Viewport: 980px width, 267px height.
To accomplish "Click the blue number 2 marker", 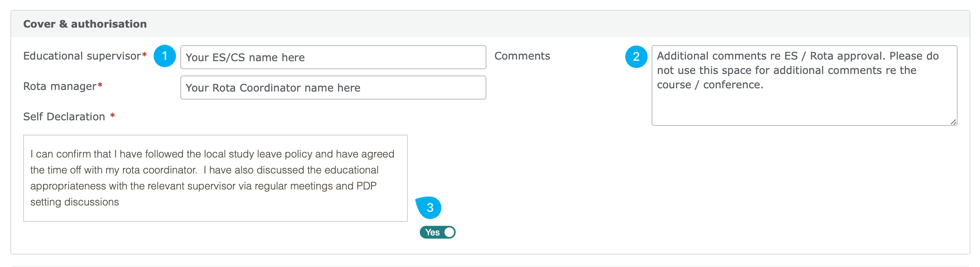I will (x=636, y=56).
